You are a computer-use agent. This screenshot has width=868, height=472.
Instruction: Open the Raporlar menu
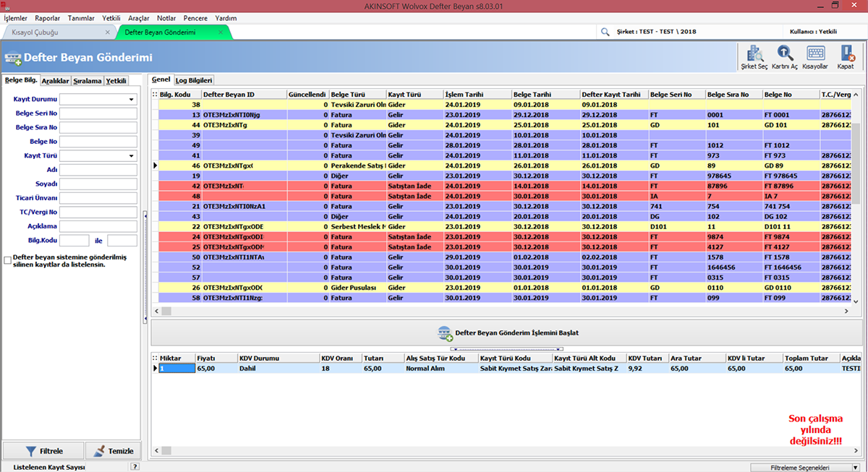(48, 18)
